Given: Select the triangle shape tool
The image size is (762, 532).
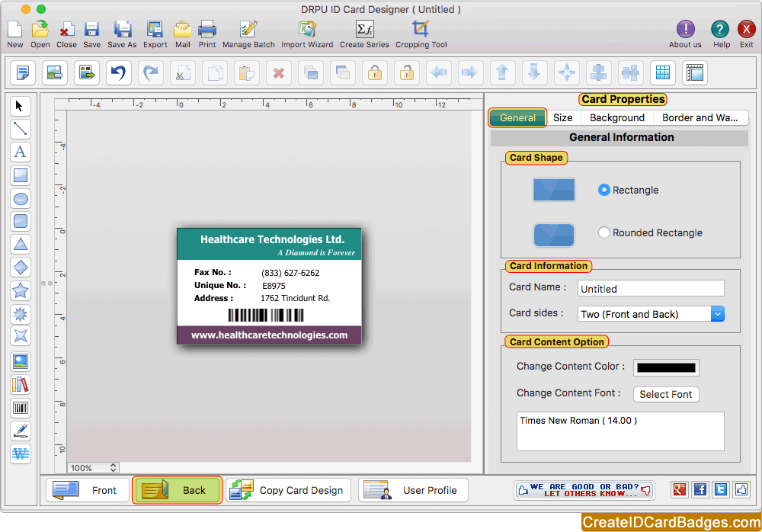Looking at the screenshot, I should point(21,244).
